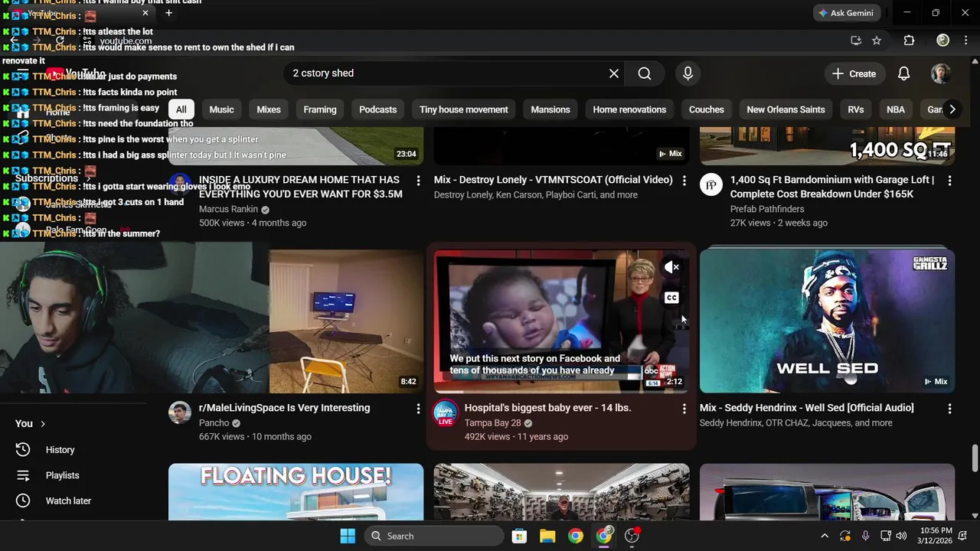The image size is (980, 551).
Task: Clear the search box with the X icon
Action: pyautogui.click(x=613, y=73)
